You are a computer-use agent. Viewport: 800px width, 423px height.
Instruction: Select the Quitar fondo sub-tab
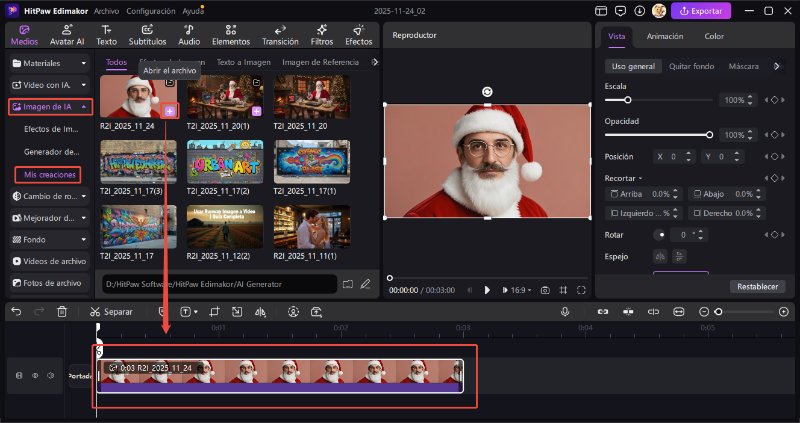tap(691, 66)
